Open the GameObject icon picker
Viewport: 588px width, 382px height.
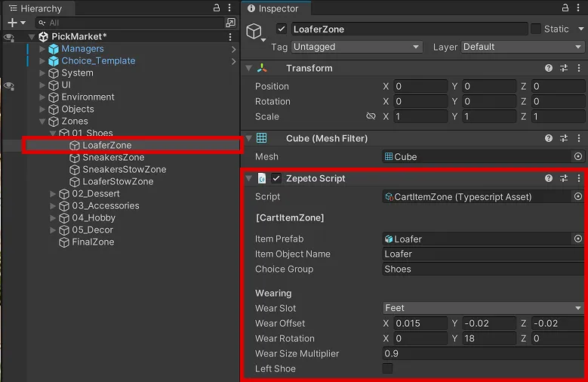[x=256, y=32]
